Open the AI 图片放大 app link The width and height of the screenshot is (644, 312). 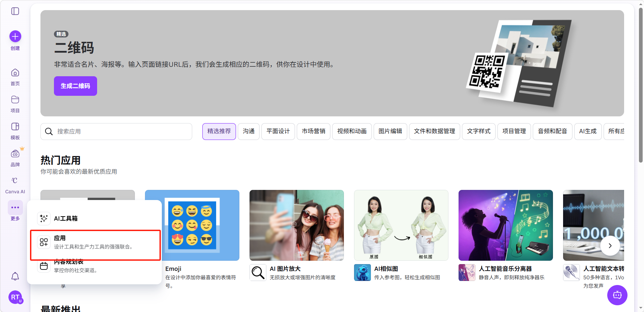pyautogui.click(x=285, y=269)
